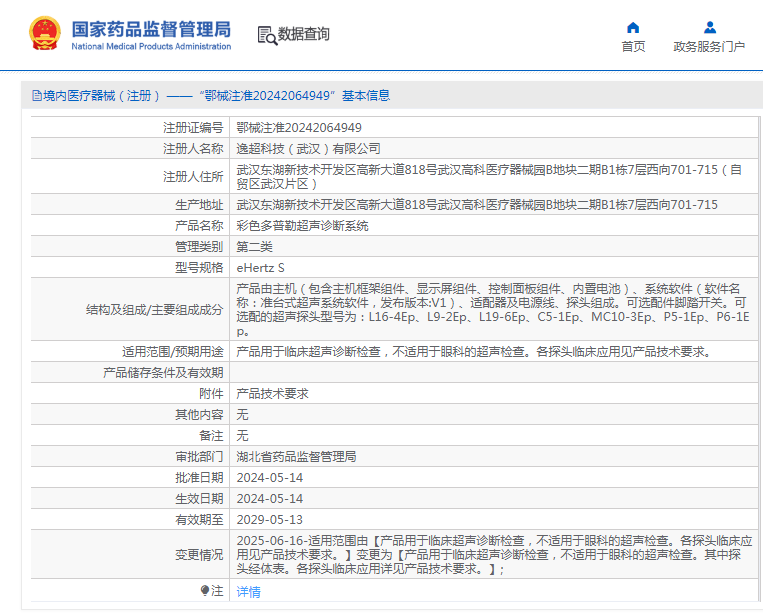Screen dimensions: 763x615
Task: Click the document icon before 境内医疗器械
Action: [36, 95]
